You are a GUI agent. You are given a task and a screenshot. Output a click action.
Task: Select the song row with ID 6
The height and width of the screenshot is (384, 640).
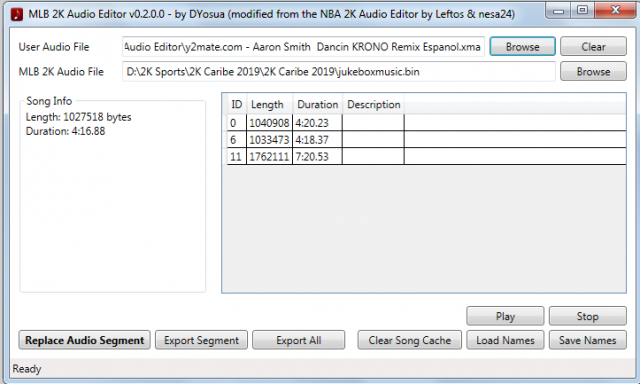[x=426, y=140]
